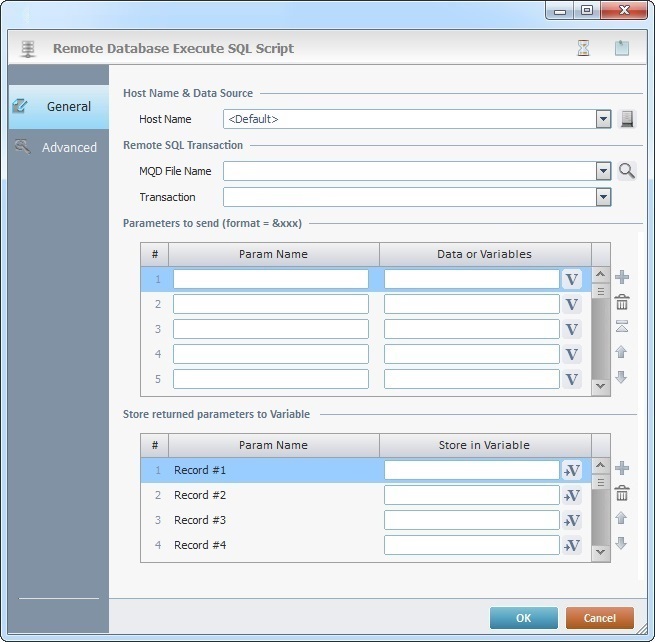Delete row from the returned parameters table
Viewport: 655px width, 642px height.
(x=621, y=493)
